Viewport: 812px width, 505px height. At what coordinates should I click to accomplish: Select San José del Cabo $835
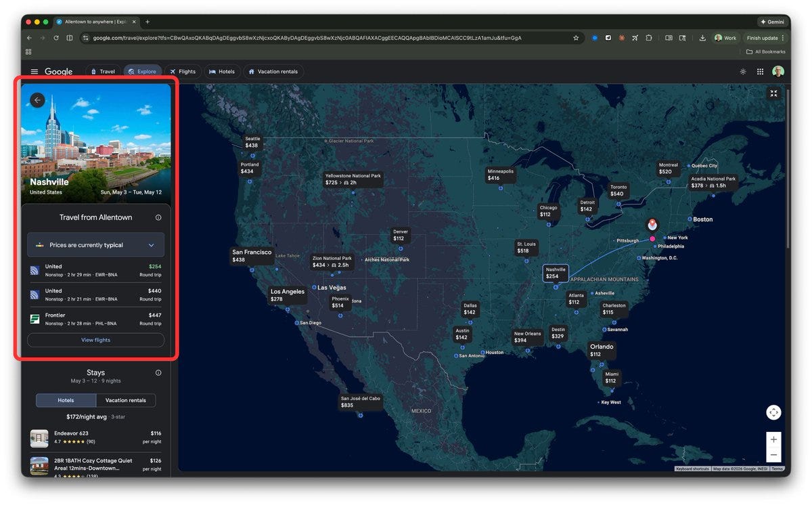[361, 401]
